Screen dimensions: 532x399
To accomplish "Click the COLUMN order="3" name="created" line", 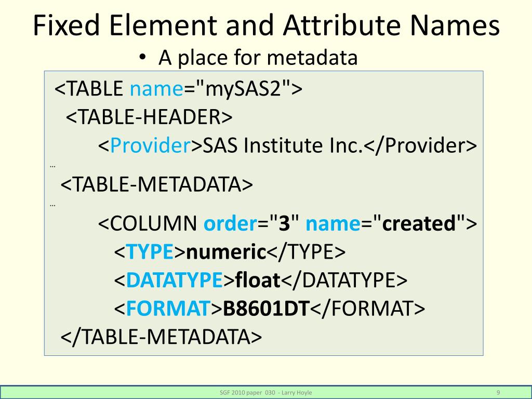I will (x=288, y=223).
